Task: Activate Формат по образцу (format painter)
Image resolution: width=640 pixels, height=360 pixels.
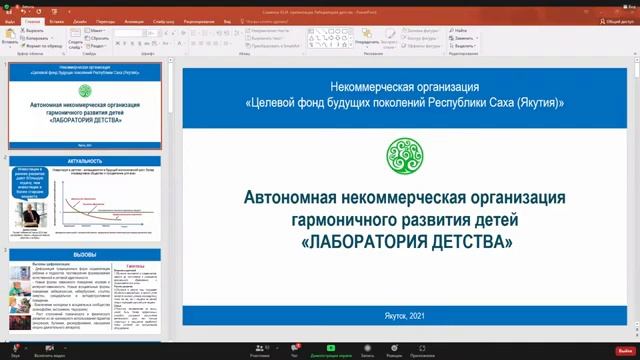Action: coord(41,46)
